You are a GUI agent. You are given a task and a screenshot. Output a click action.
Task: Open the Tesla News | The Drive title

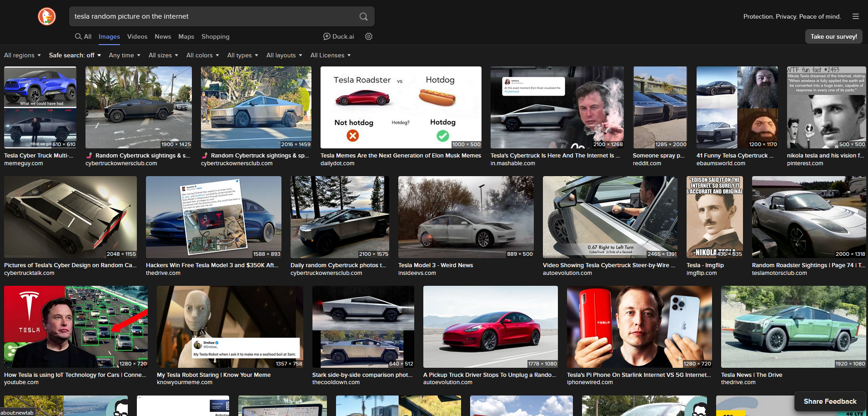tap(752, 375)
